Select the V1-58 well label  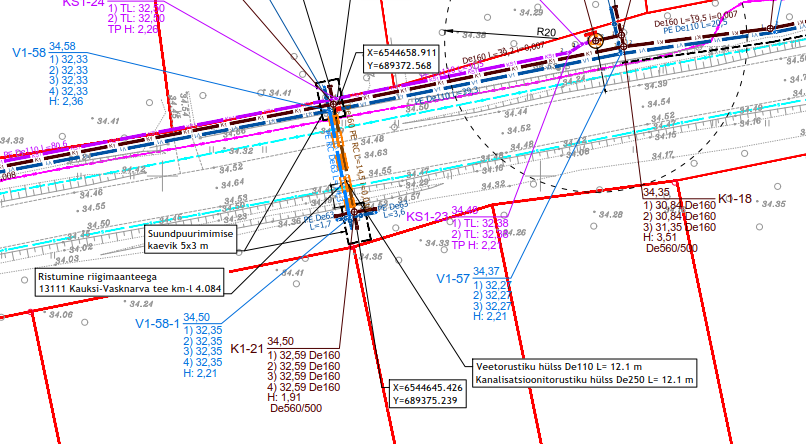(29, 52)
